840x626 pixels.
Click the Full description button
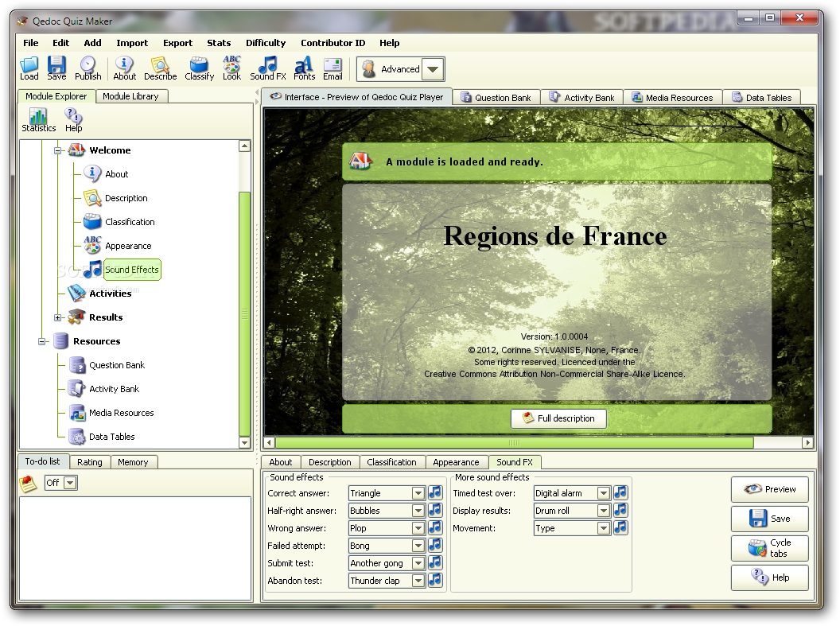click(558, 418)
